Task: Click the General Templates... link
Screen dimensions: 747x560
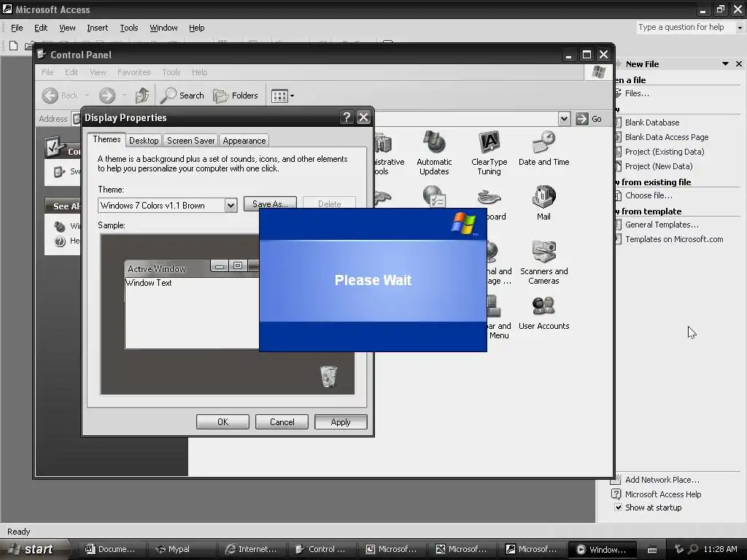Action: click(x=661, y=225)
